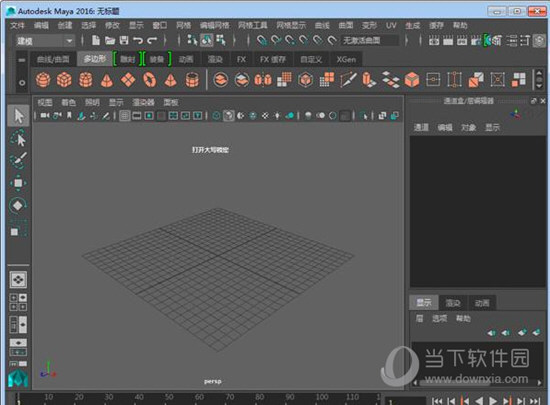Open the UV menu
The width and height of the screenshot is (550, 405).
[x=391, y=25]
